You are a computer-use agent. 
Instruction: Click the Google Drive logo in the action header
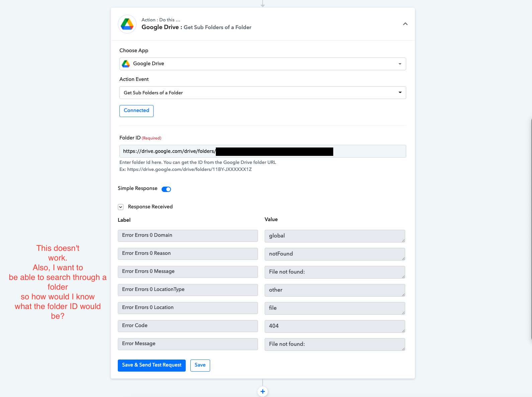(x=127, y=24)
